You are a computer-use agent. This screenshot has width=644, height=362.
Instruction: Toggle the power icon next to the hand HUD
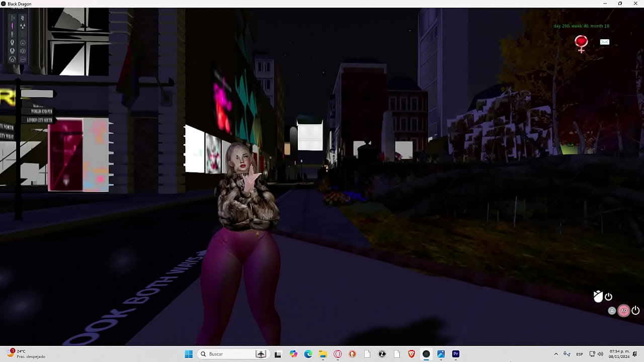coord(609,297)
